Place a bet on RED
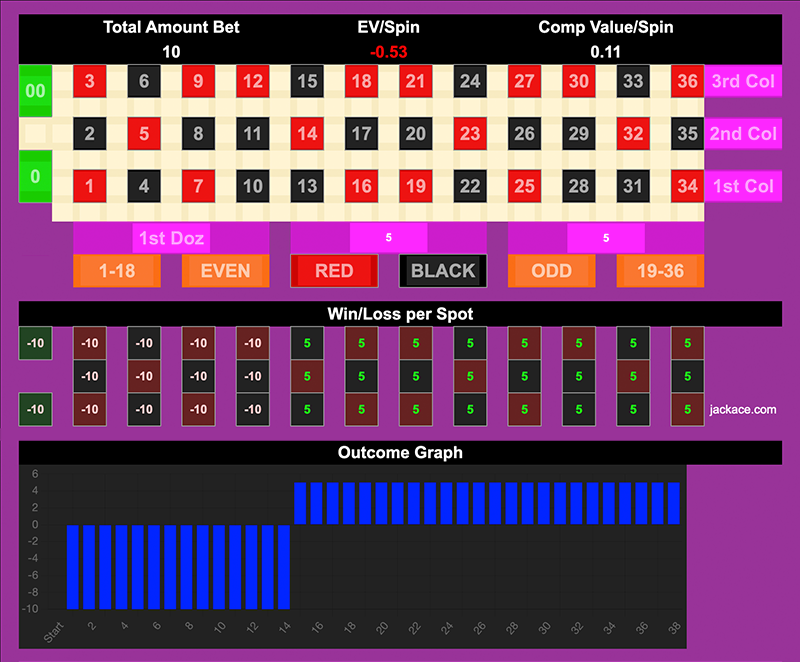Image resolution: width=800 pixels, height=662 pixels. 334,270
